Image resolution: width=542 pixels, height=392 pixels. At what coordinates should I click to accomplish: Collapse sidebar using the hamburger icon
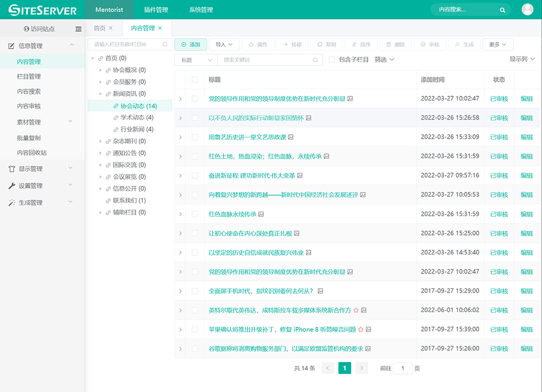click(x=78, y=29)
